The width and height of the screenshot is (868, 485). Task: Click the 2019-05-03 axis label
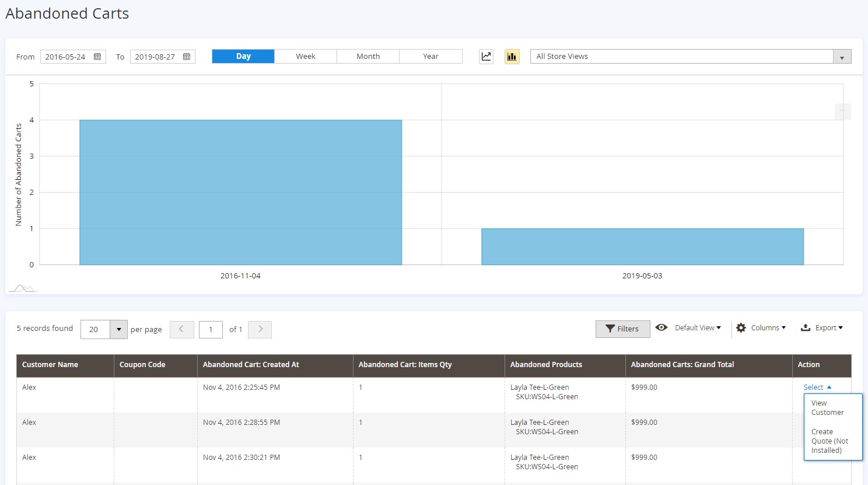[642, 275]
